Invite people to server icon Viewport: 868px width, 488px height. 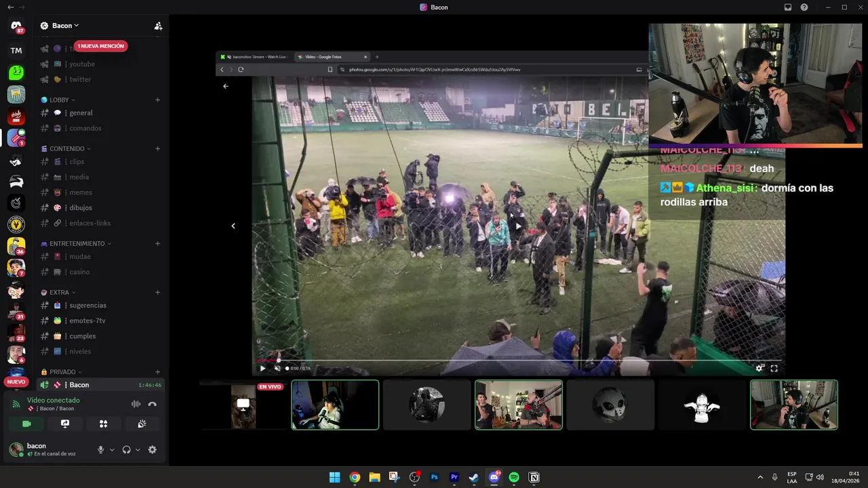[158, 26]
